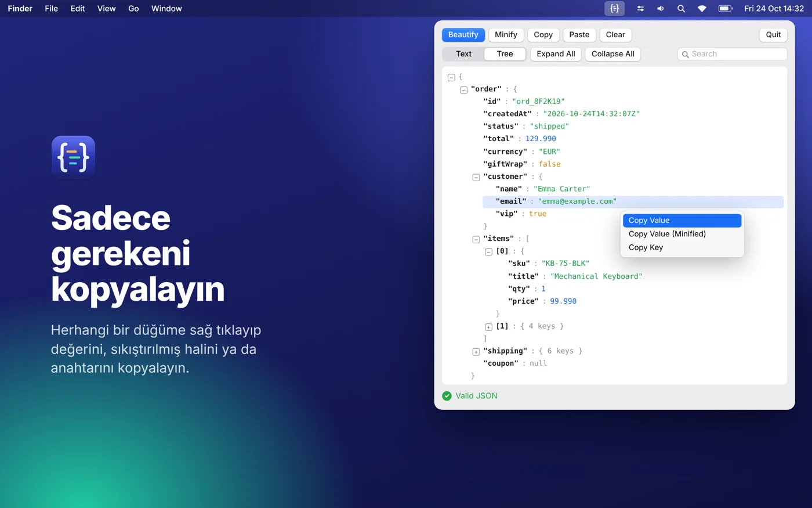This screenshot has width=812, height=508.
Task: Click the Collapse All button
Action: [x=613, y=54]
